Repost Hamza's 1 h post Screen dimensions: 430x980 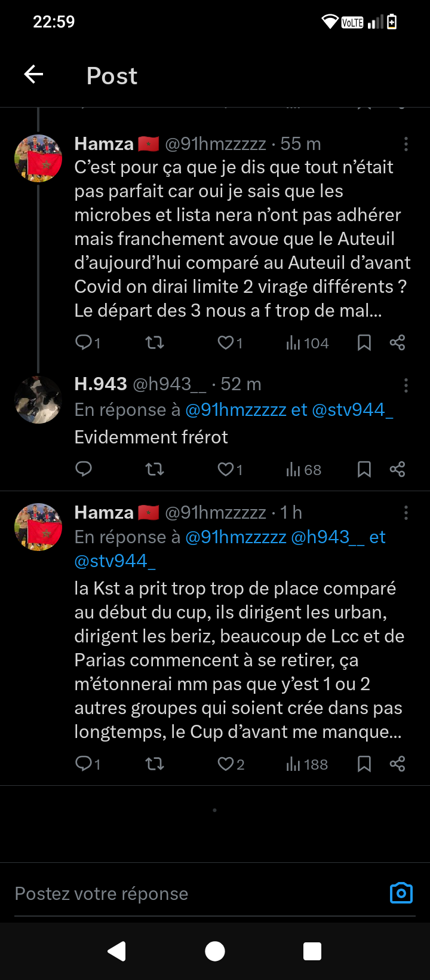pyautogui.click(x=155, y=764)
